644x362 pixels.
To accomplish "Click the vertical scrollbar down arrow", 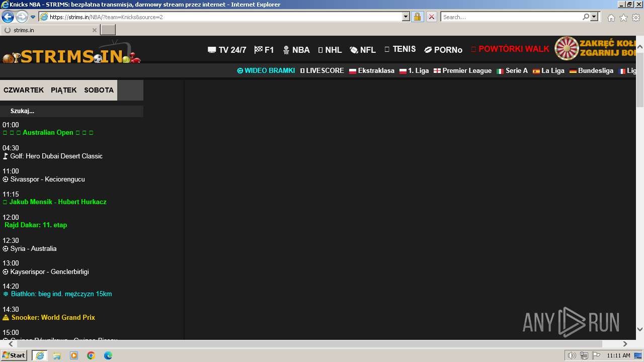I will click(640, 329).
